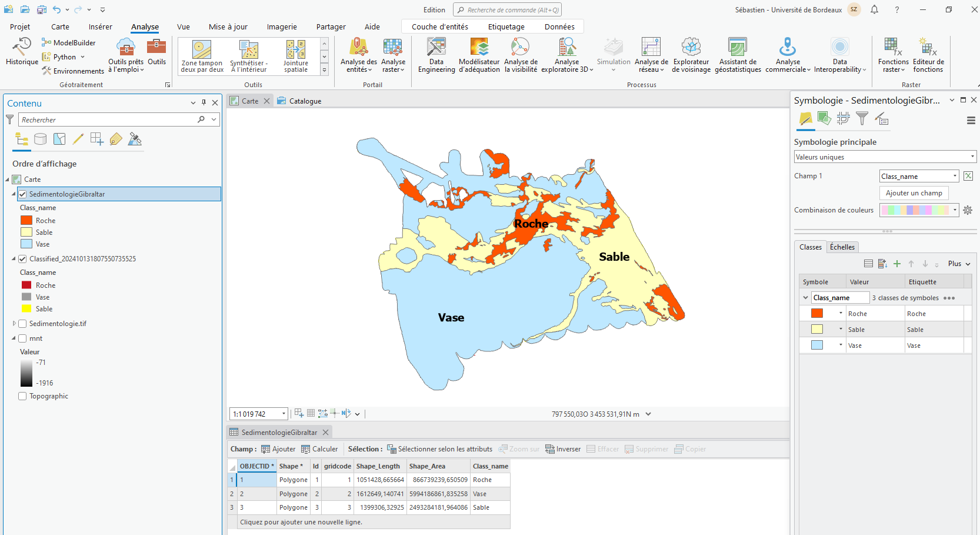Image resolution: width=980 pixels, height=535 pixels.
Task: Uncheck the SedimentologieGibraltar layer visibility
Action: [22, 194]
